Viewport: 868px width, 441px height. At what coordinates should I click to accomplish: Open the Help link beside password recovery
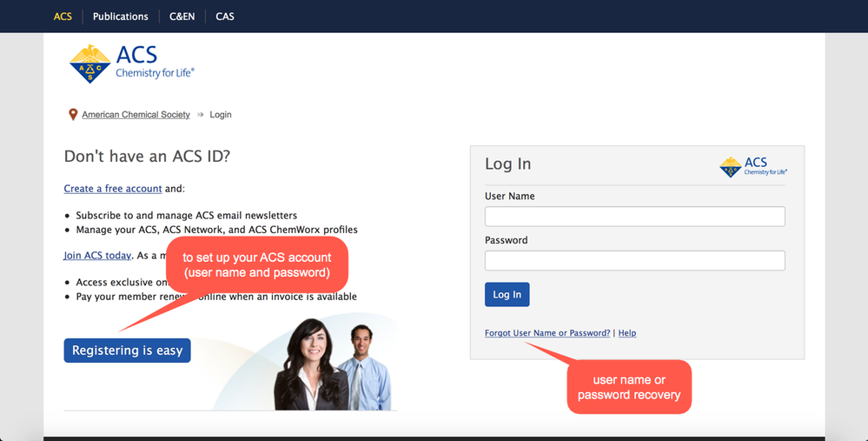626,333
